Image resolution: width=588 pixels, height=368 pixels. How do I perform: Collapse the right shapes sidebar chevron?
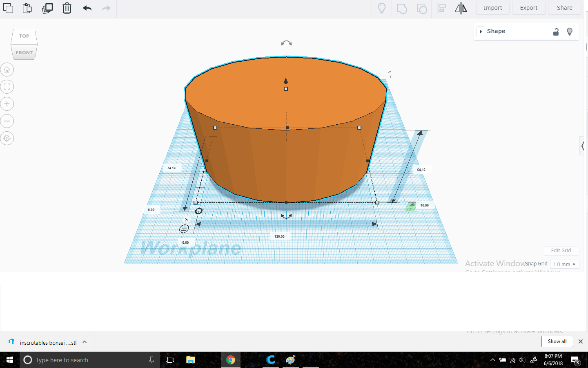click(x=583, y=146)
